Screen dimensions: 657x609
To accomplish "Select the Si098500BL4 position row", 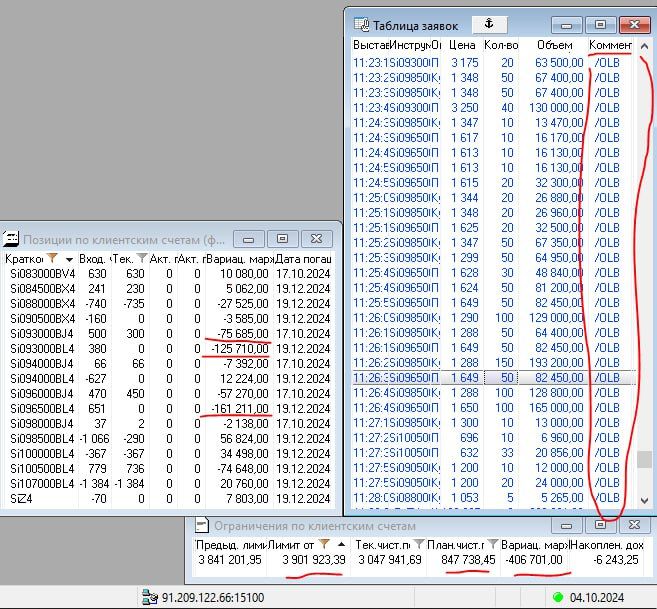I will (x=169, y=439).
